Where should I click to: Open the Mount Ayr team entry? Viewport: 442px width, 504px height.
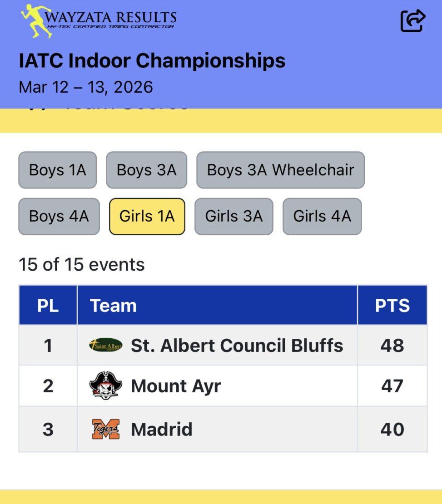176,386
